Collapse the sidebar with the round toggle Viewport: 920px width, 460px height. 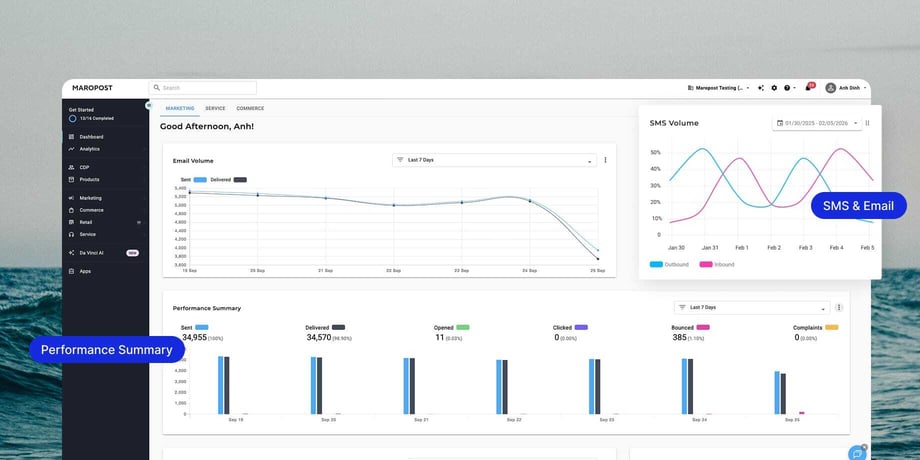point(148,105)
